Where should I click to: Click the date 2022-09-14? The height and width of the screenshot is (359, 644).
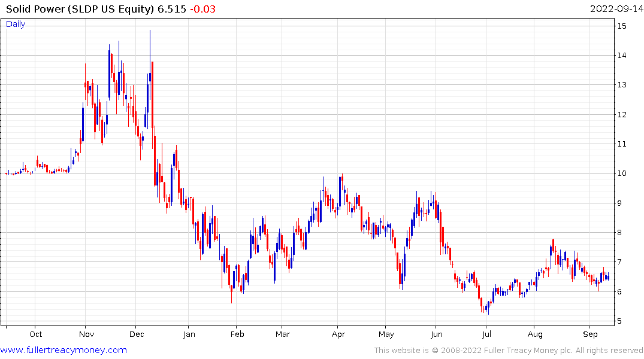coord(616,9)
